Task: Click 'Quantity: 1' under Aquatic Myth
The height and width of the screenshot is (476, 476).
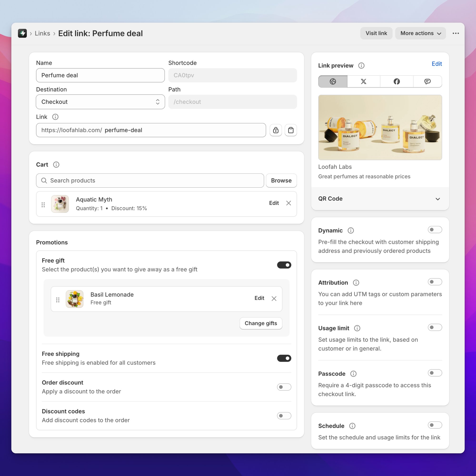Action: 89,208
